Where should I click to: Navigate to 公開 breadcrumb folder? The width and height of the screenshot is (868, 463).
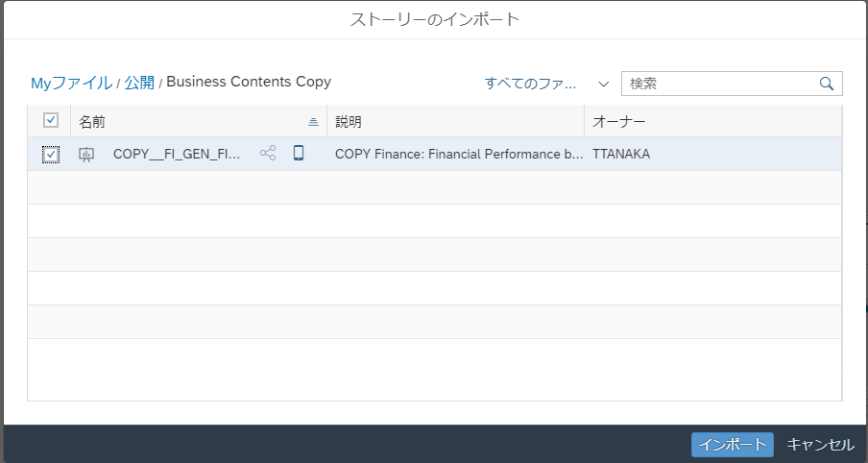139,83
